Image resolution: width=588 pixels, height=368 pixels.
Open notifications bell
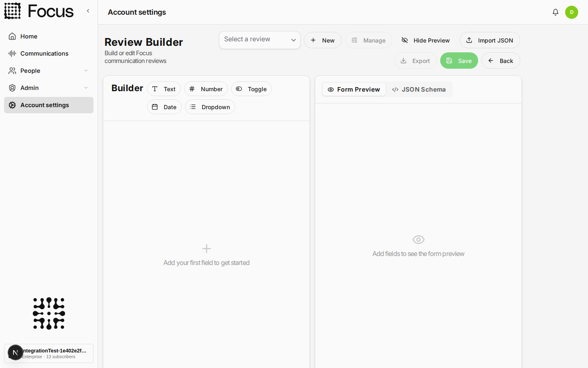(555, 12)
